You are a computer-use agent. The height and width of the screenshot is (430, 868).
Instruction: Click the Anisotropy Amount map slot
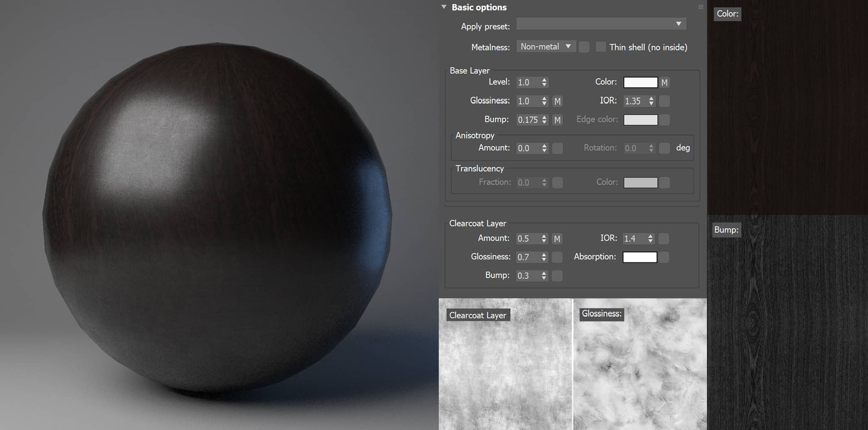tap(557, 148)
